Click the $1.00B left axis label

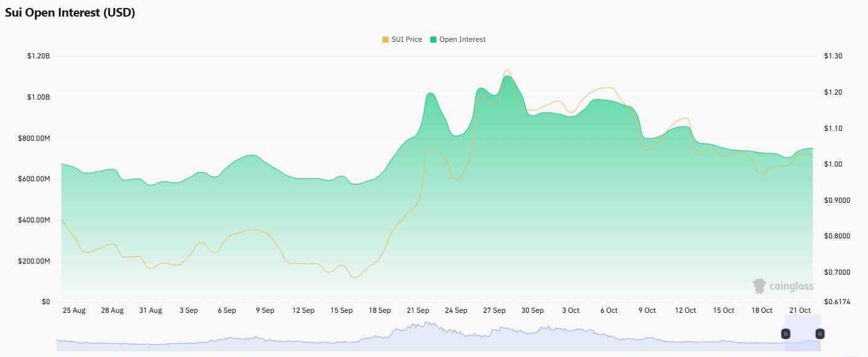[x=38, y=98]
